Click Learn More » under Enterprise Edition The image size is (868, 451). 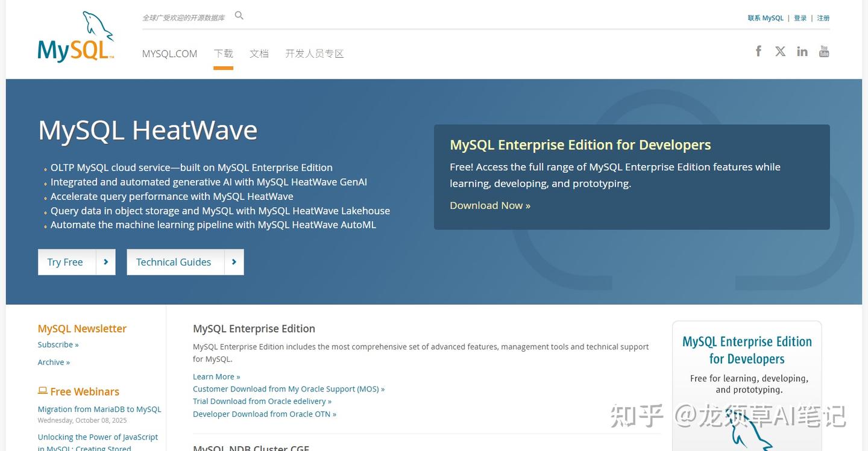tap(216, 376)
